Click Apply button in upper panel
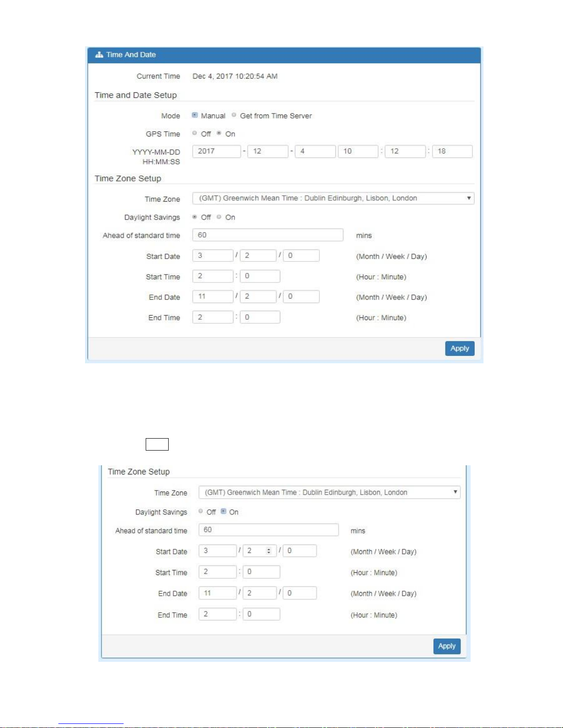563x728 pixels. click(x=460, y=348)
